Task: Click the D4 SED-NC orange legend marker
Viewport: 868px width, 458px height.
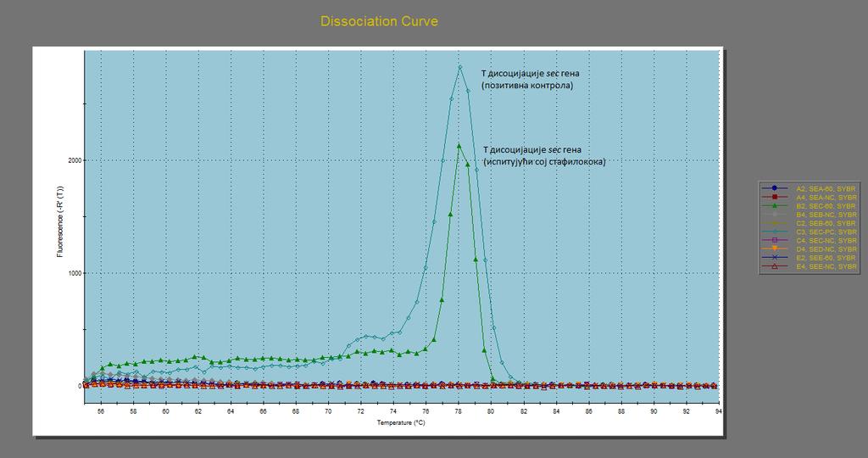Action: (775, 249)
